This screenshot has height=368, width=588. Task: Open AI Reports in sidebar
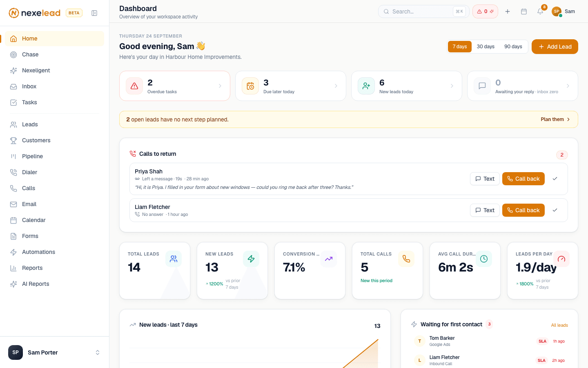[55, 284]
